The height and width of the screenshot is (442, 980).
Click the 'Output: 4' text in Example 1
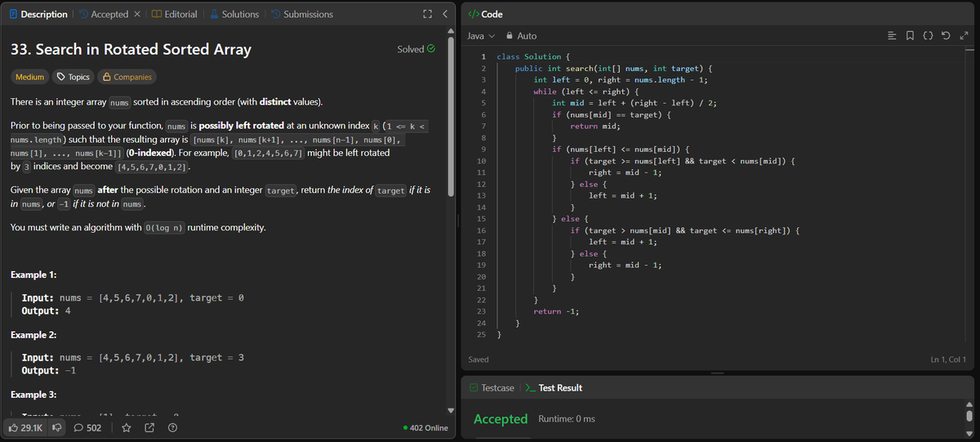tap(46, 311)
